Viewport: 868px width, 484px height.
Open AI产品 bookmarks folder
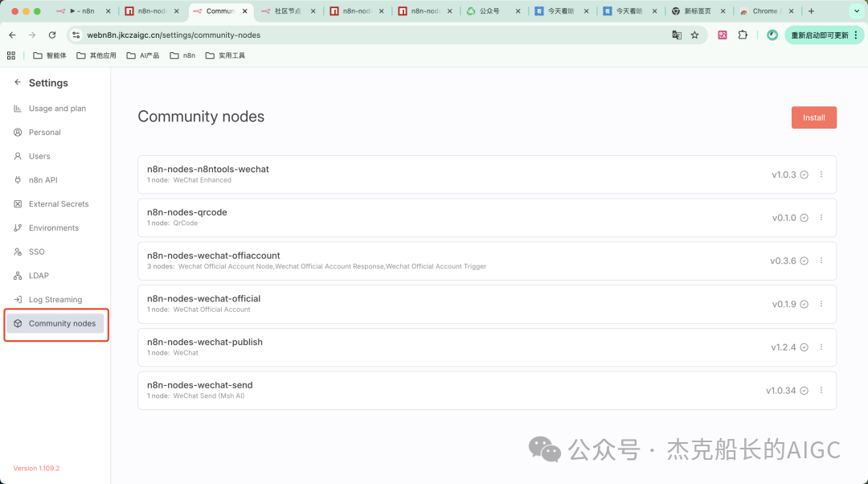pos(143,55)
